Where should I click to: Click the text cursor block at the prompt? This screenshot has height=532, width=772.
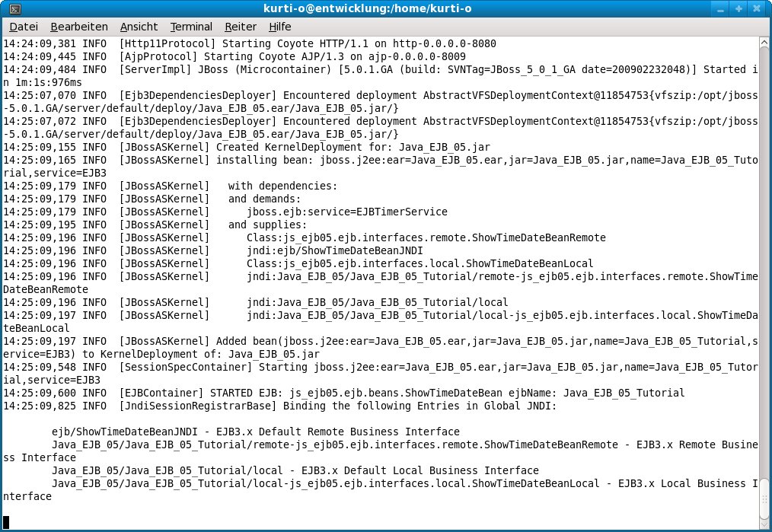(x=6, y=522)
